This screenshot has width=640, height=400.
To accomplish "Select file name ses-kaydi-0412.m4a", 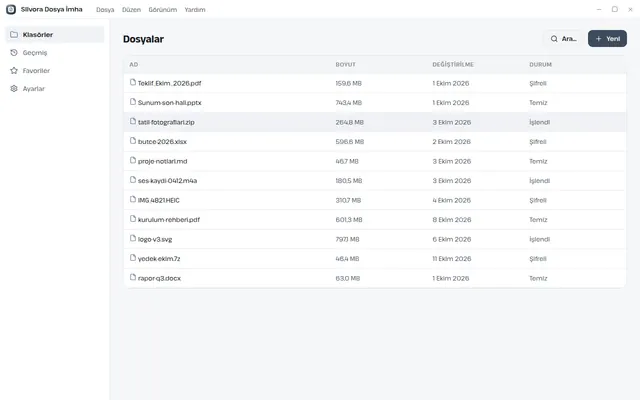I will pos(167,181).
